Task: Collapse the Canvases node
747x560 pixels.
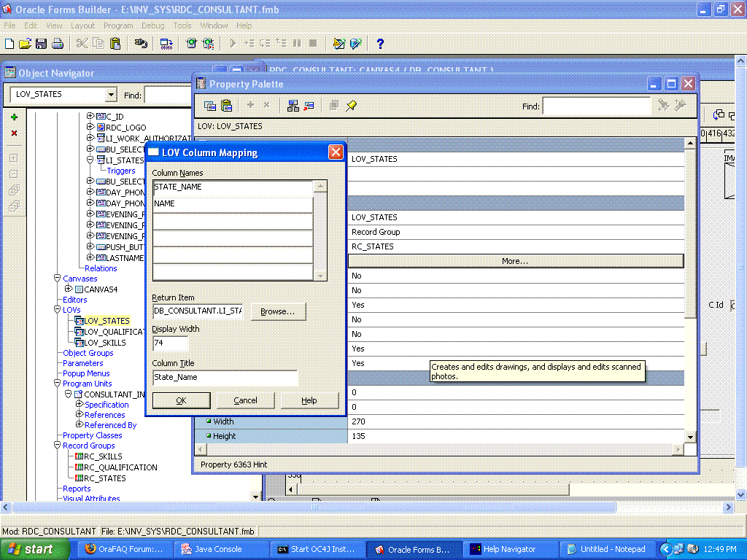Action: click(x=57, y=278)
